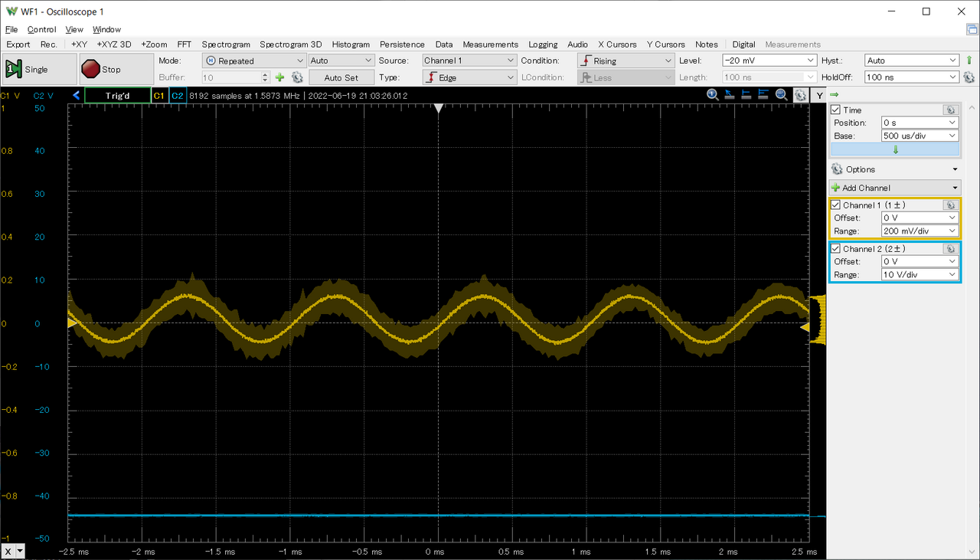Uncheck the Channel 1 checkbox
Viewport: 980px width, 560px height.
tap(836, 205)
